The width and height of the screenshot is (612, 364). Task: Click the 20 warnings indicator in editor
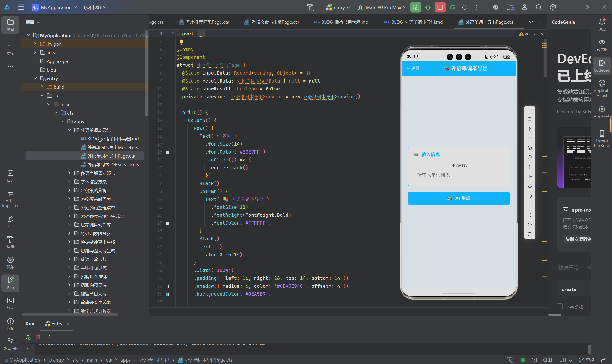(x=524, y=34)
